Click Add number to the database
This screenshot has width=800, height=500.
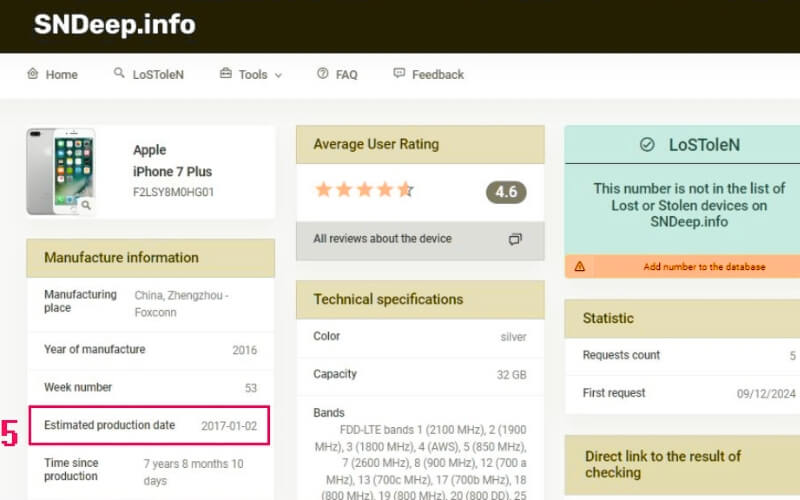704,267
